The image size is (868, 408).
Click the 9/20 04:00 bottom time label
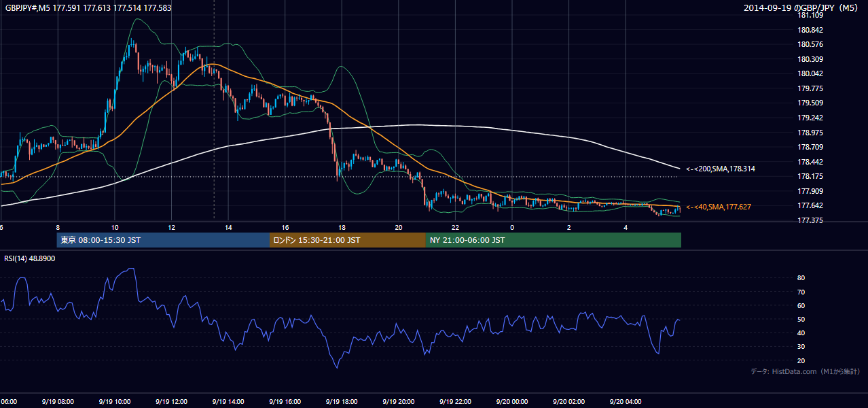pos(626,402)
